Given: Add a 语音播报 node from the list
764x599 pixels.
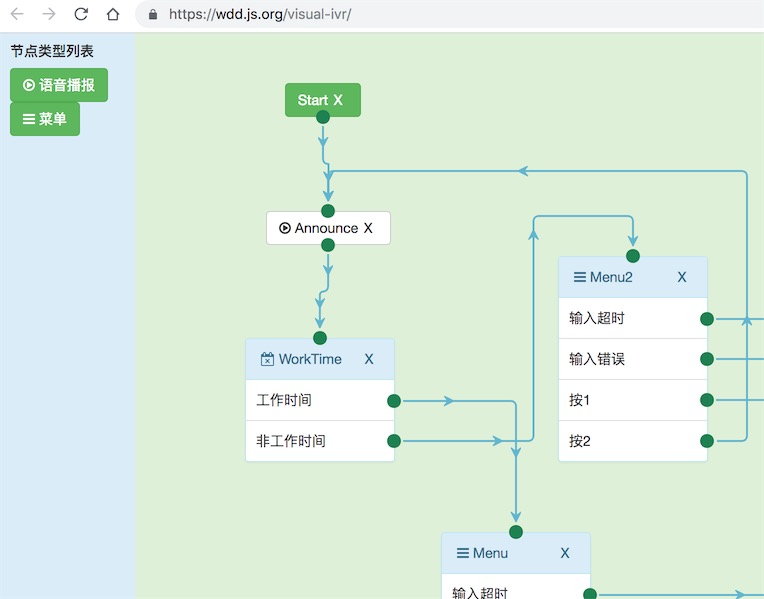Looking at the screenshot, I should tap(59, 86).
